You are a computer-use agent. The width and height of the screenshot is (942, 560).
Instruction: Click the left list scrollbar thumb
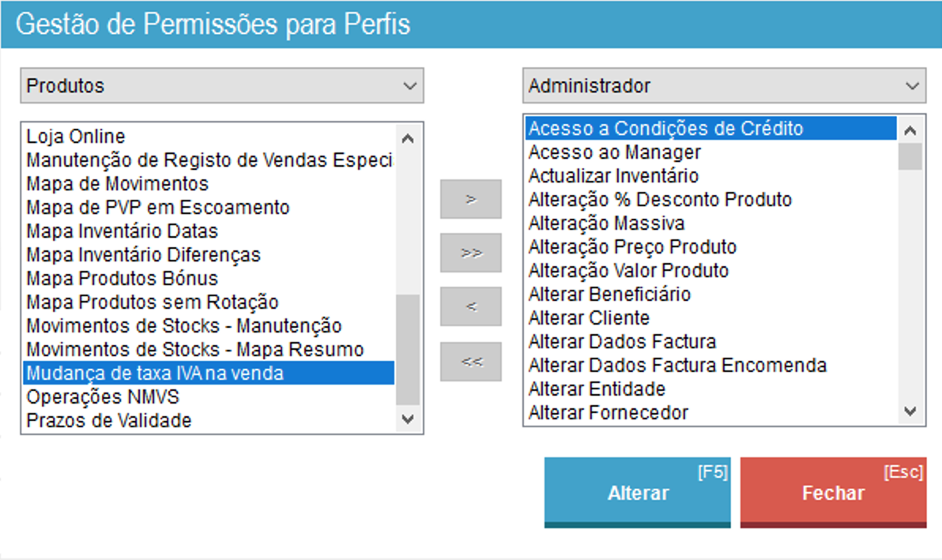pos(408,350)
